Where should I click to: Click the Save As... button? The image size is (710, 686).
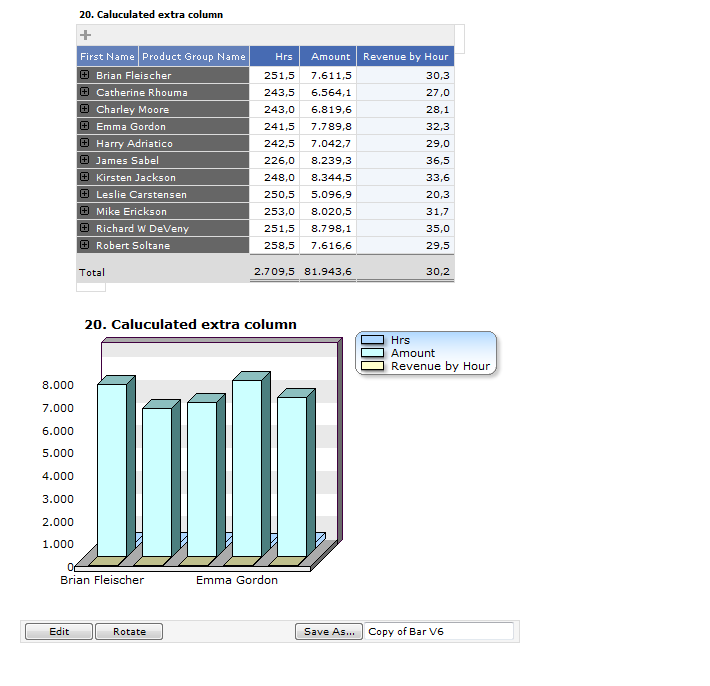pyautogui.click(x=328, y=632)
